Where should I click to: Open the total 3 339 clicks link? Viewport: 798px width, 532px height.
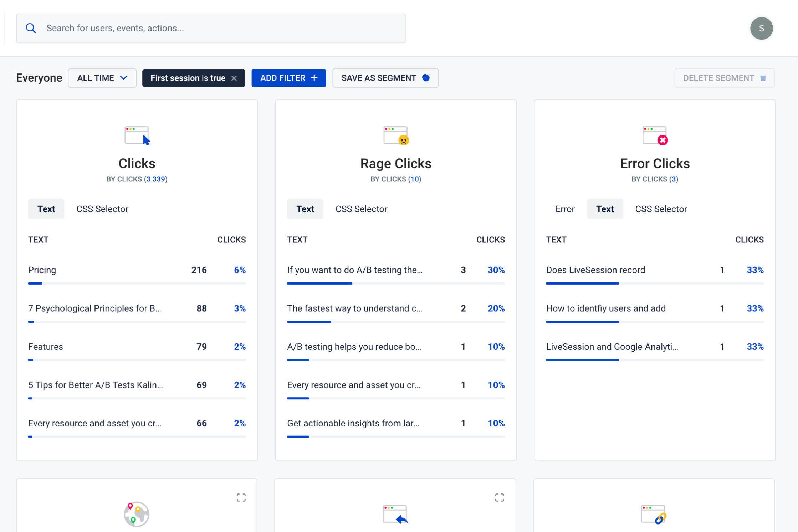(156, 179)
